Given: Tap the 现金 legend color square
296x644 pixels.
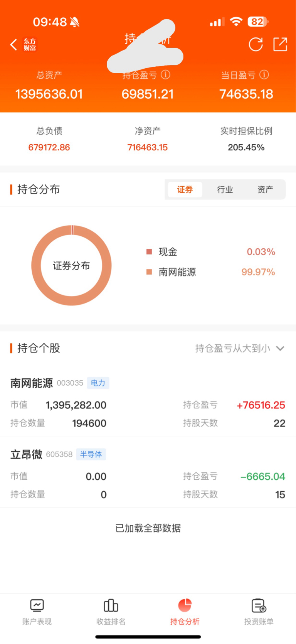Looking at the screenshot, I should point(149,252).
